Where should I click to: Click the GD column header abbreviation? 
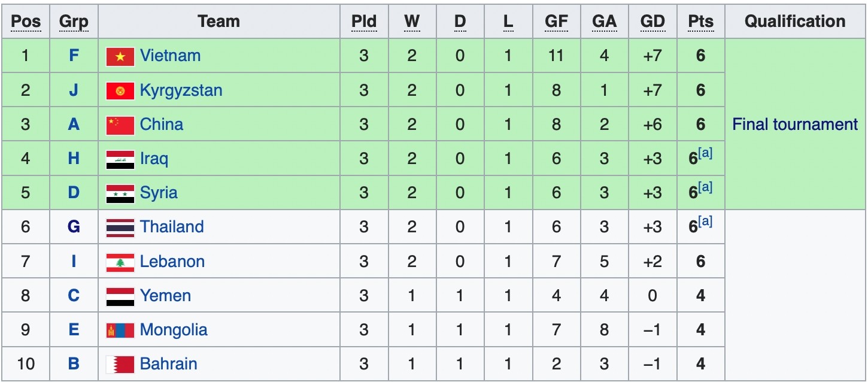pyautogui.click(x=652, y=22)
